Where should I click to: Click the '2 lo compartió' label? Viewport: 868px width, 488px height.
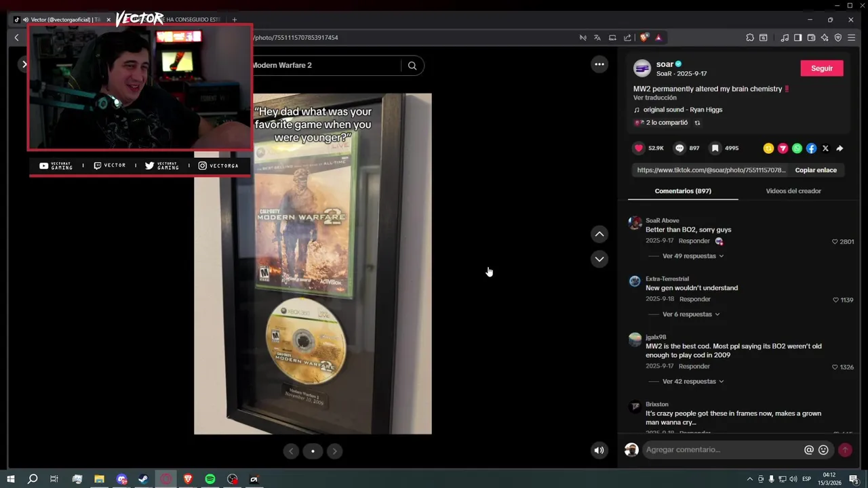click(x=667, y=123)
